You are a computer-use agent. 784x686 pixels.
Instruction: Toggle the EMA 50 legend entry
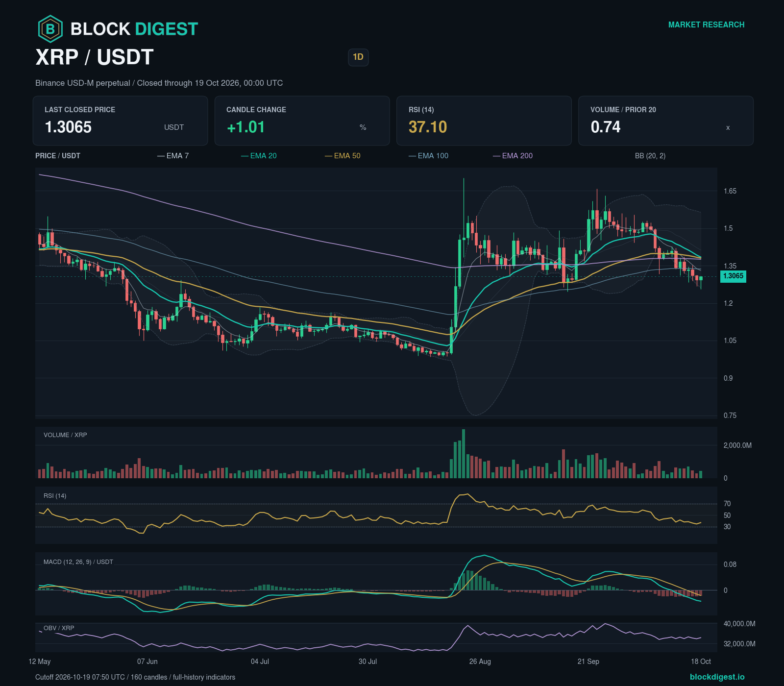343,156
